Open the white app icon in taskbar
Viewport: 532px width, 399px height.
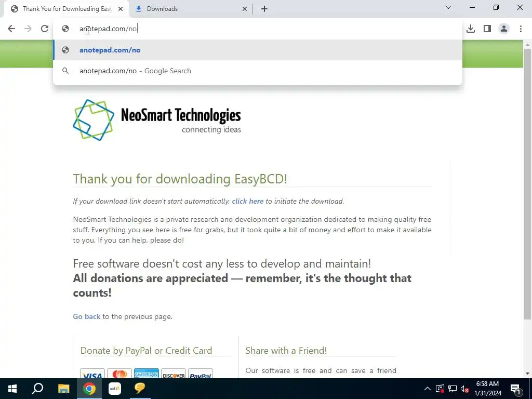115,389
